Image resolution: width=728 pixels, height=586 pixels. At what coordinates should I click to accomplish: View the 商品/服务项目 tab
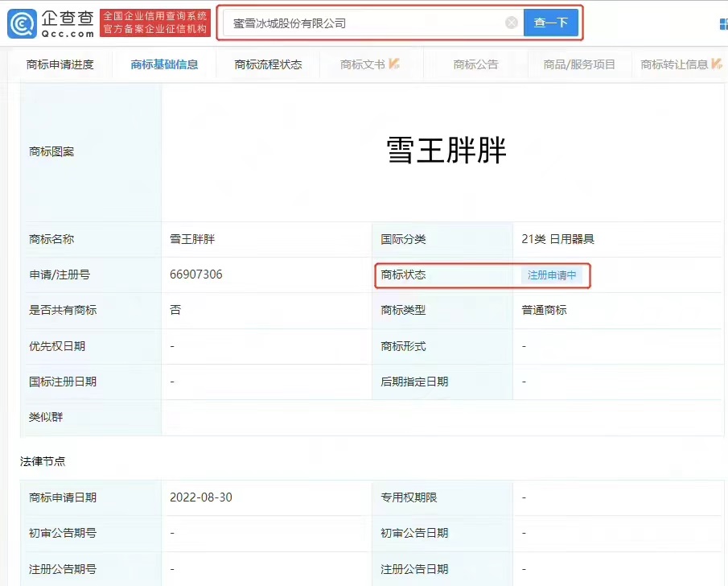pos(579,64)
